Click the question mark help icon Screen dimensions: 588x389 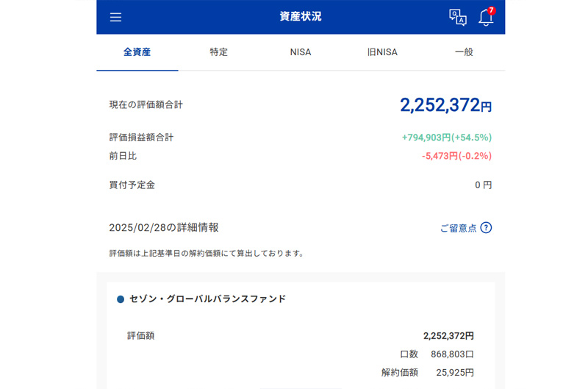pyautogui.click(x=486, y=228)
